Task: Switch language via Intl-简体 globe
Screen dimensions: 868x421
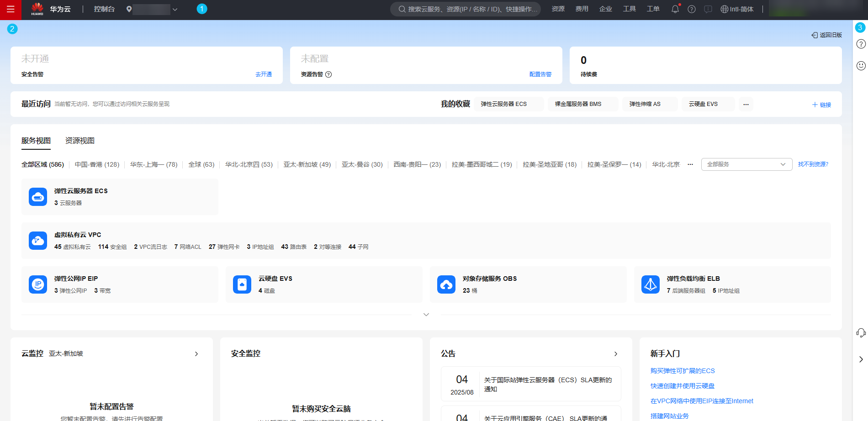Action: [737, 9]
